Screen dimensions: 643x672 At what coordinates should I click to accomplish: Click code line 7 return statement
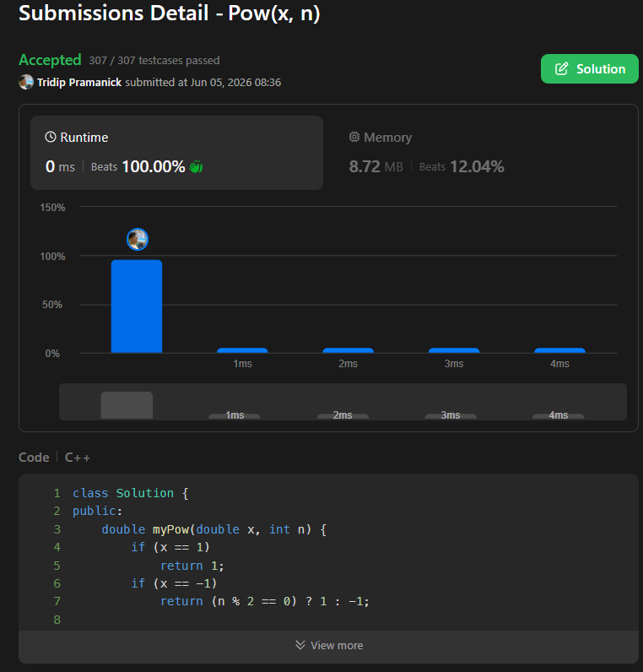coord(265,601)
